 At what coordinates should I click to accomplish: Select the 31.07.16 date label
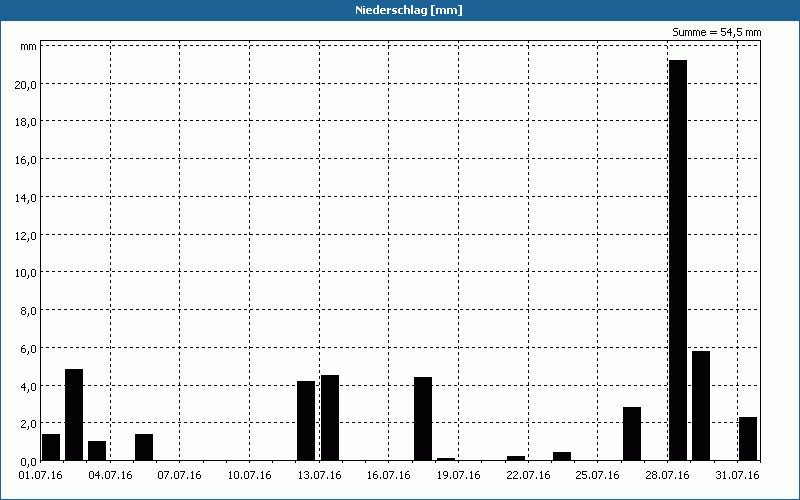click(x=737, y=475)
